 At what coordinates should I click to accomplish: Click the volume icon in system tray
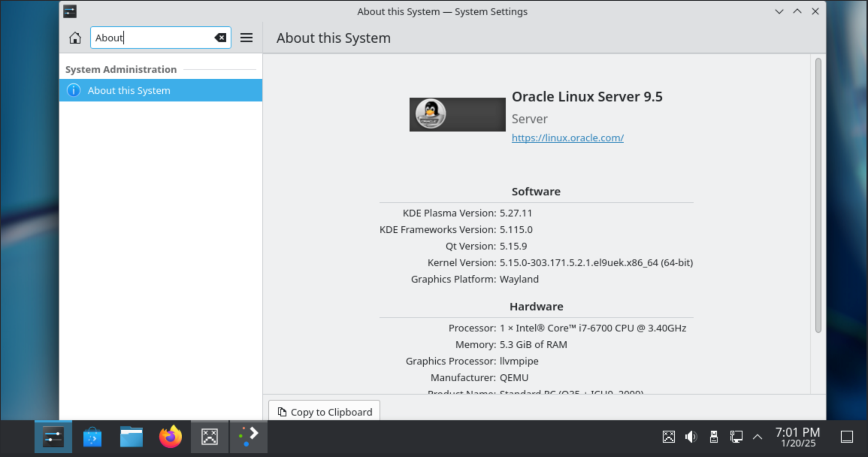691,437
